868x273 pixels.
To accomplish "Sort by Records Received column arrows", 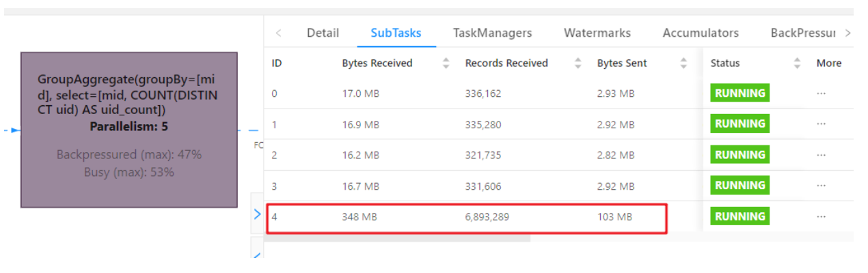I will coord(578,63).
